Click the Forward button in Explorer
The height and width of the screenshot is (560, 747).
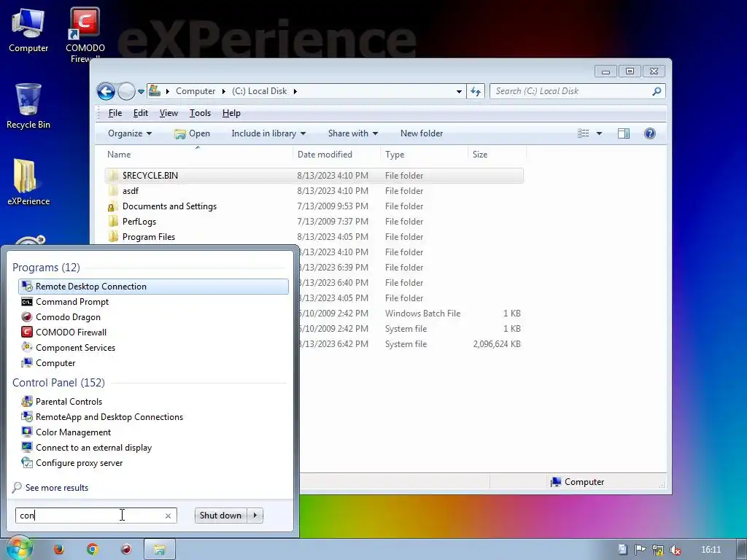click(x=126, y=91)
